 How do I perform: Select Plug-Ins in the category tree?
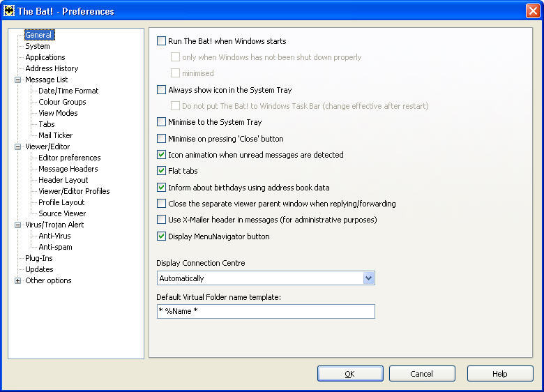(39, 258)
